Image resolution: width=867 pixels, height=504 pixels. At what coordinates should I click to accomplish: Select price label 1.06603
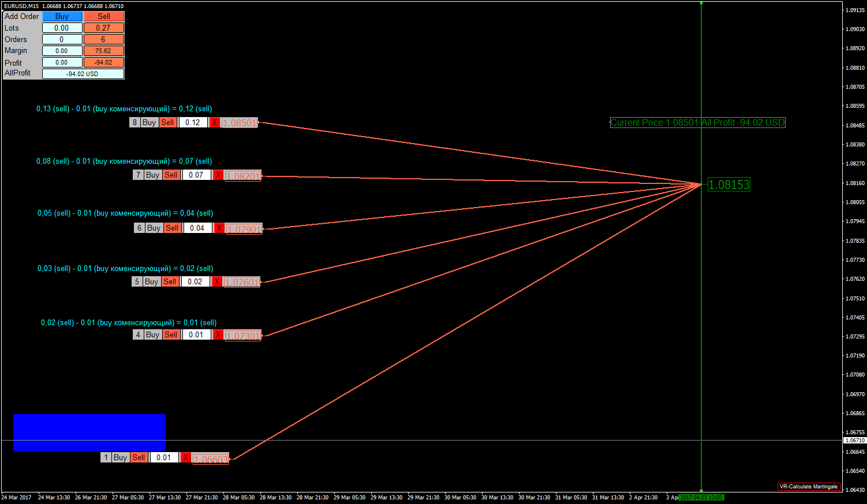[211, 459]
